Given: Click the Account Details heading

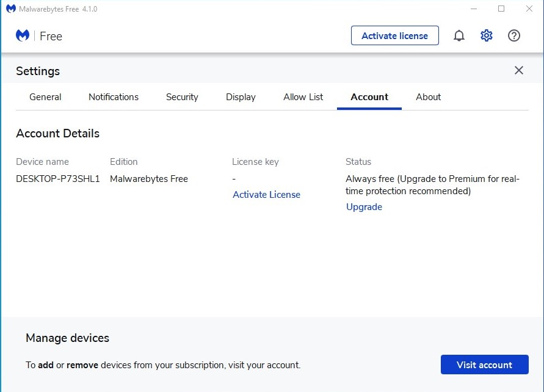Looking at the screenshot, I should 57,133.
